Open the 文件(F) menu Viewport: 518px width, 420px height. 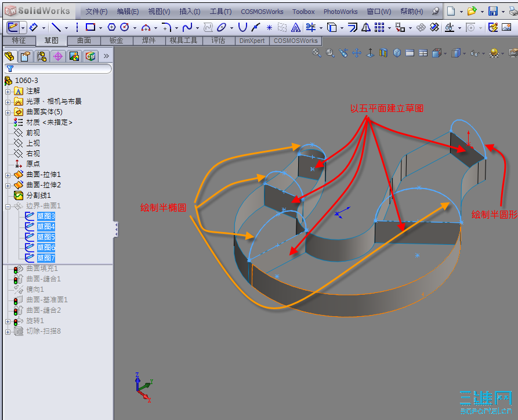pos(96,12)
